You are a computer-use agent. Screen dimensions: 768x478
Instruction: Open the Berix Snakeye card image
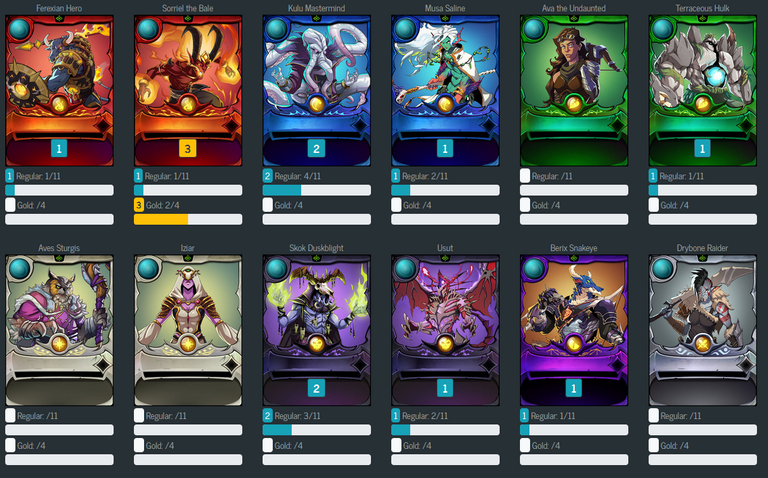pos(574,331)
